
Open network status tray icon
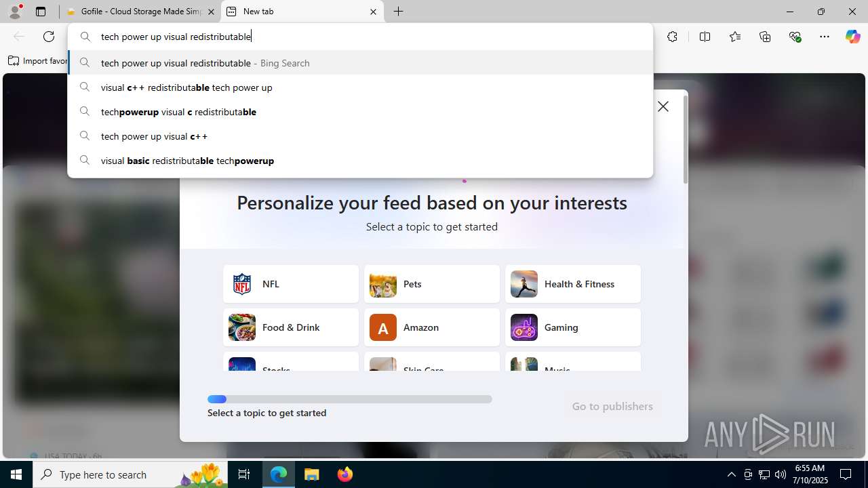764,474
